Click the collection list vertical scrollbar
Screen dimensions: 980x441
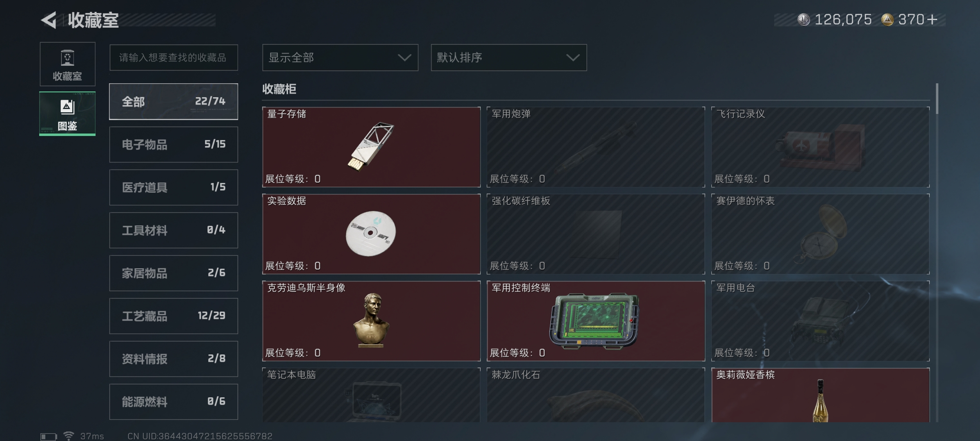[937, 99]
